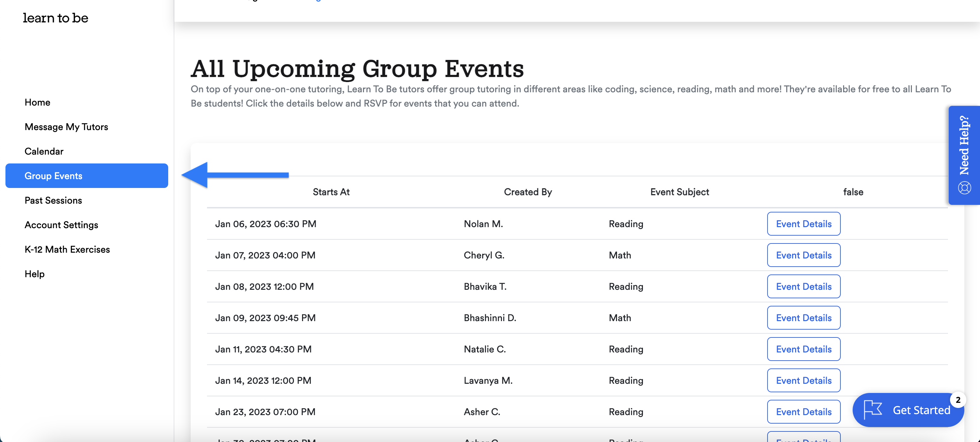
Task: Click the learn to be logo
Action: click(x=55, y=18)
